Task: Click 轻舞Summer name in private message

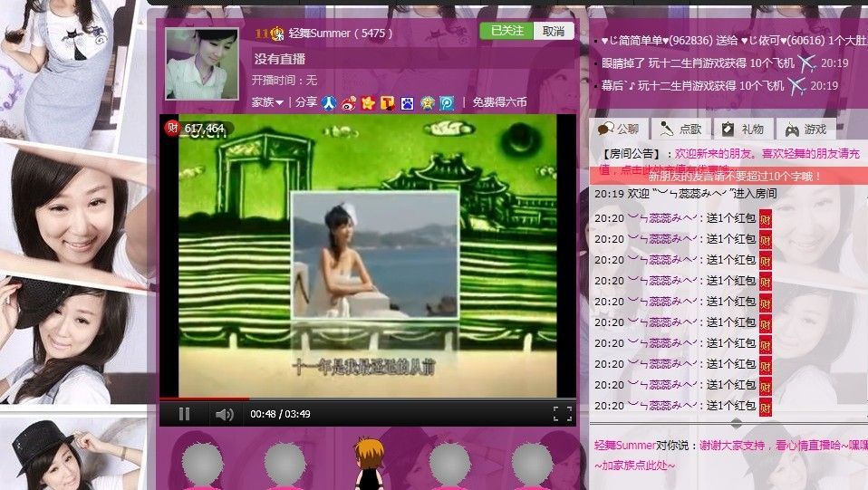Action: [x=625, y=445]
